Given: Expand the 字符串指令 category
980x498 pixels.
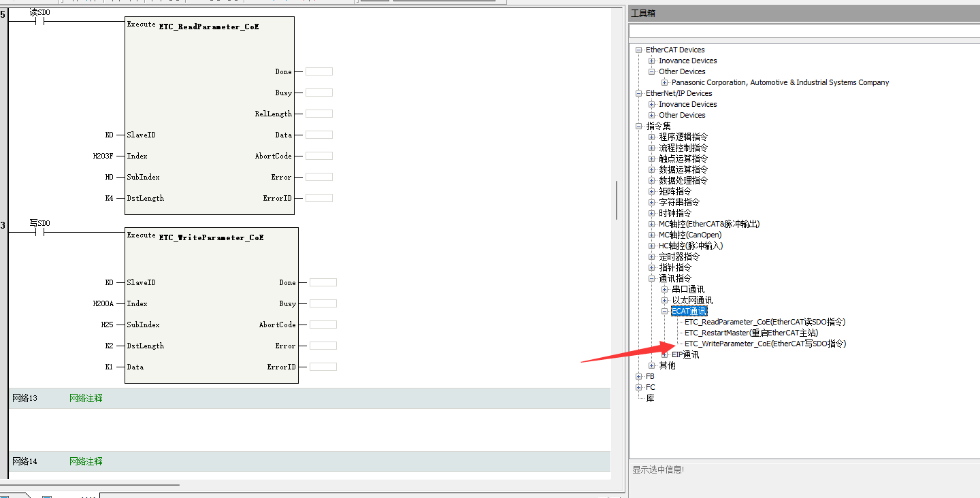Looking at the screenshot, I should (652, 202).
